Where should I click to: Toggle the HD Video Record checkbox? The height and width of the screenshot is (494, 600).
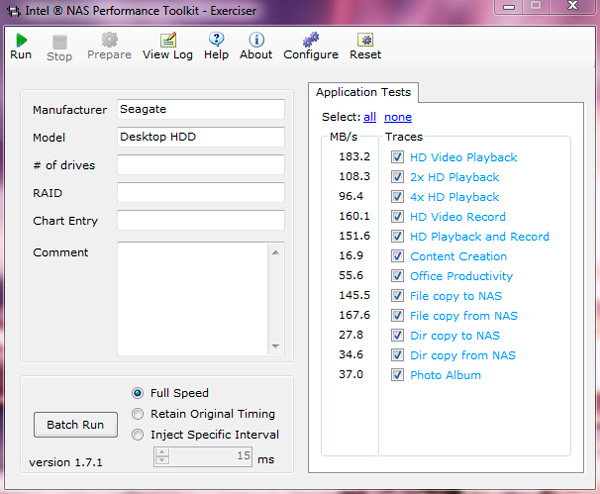397,217
